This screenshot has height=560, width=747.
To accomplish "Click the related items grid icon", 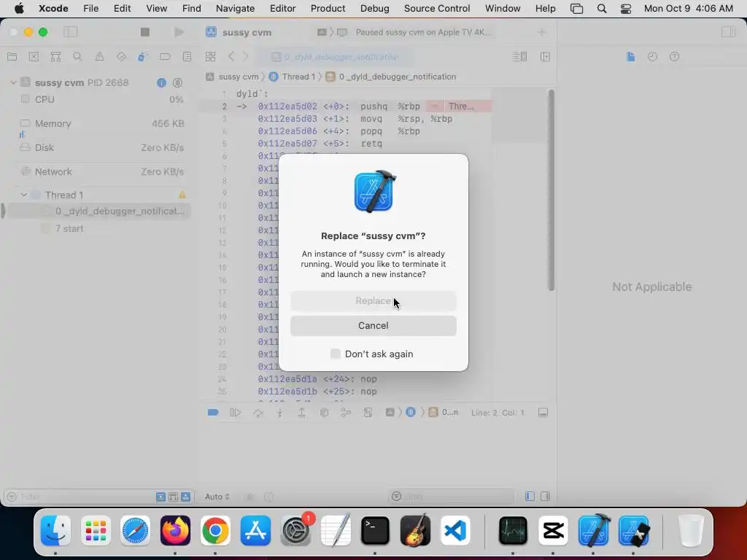I will click(210, 57).
